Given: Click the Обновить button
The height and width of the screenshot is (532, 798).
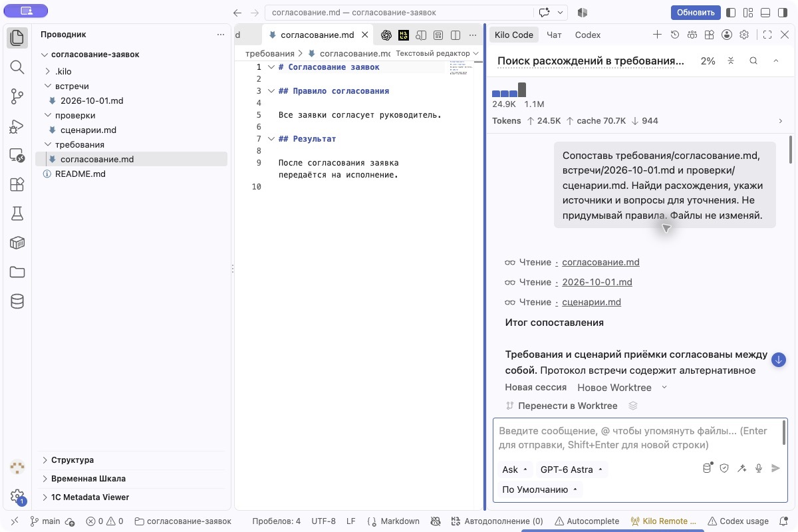Looking at the screenshot, I should click(x=696, y=12).
